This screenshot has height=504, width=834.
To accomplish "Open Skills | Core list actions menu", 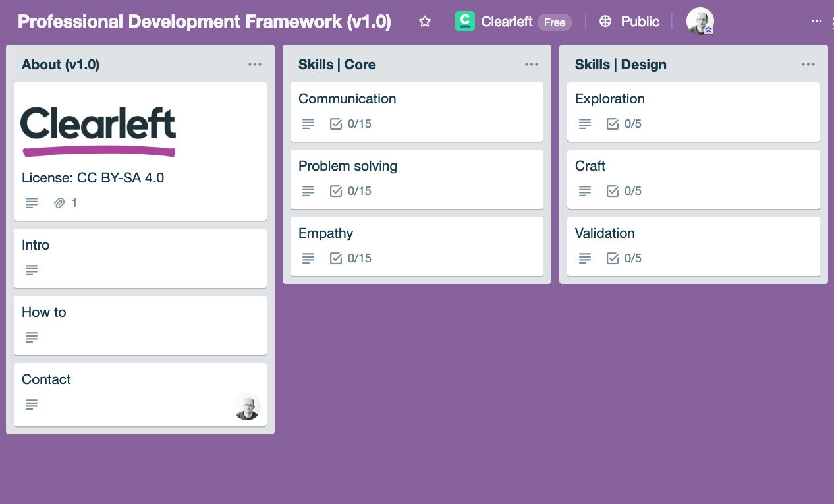I will tap(532, 65).
